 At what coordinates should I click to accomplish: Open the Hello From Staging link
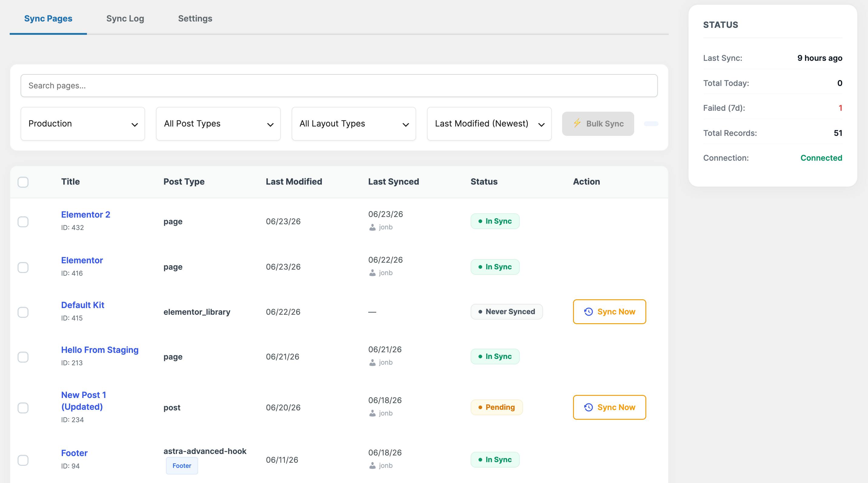[100, 350]
